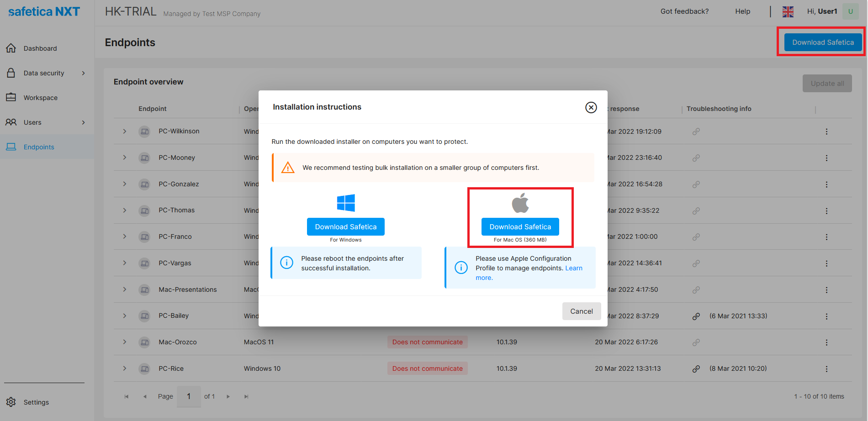Click Does not communicate status for PC-Rice
This screenshot has height=421, width=868.
427,368
